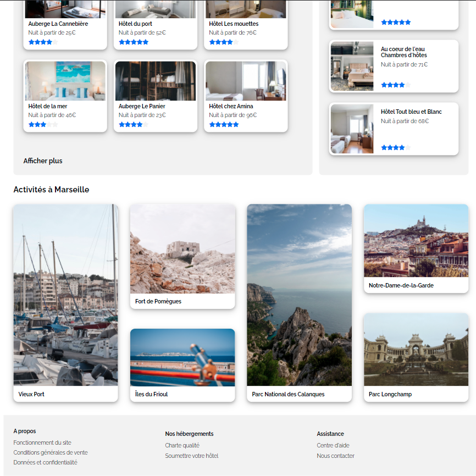476x476 pixels.
Task: Open Soumettre votre hôtel link
Action: 191,456
